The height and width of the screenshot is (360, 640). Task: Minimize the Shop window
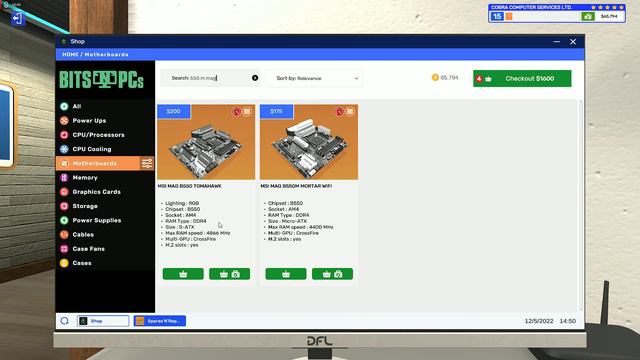pyautogui.click(x=557, y=42)
